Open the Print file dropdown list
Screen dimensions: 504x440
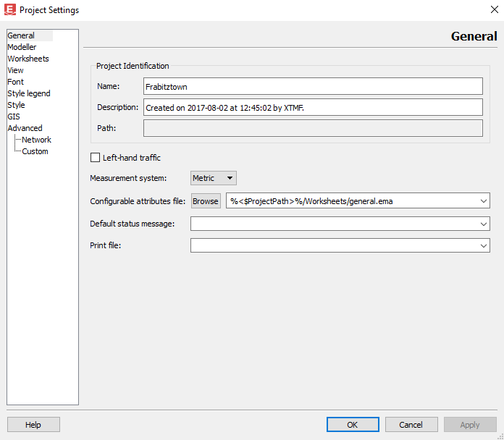pyautogui.click(x=484, y=246)
